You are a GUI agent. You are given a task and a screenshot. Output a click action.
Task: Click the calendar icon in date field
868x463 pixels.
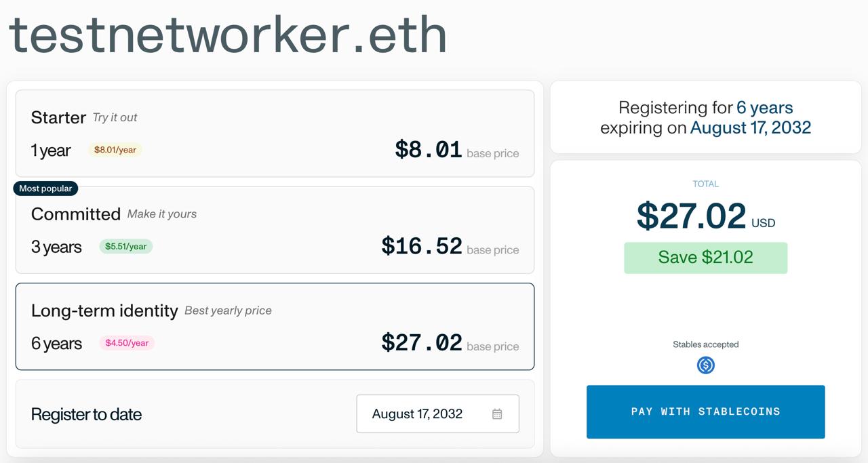(497, 414)
